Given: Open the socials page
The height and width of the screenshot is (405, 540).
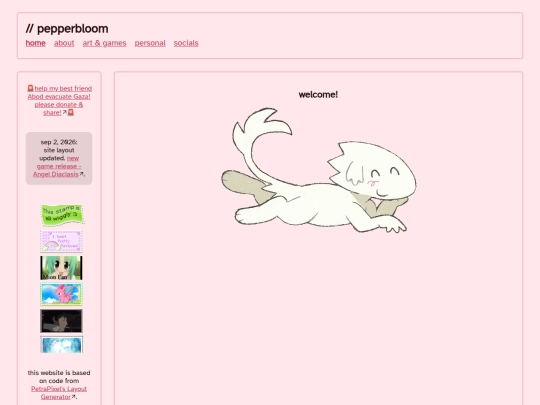Looking at the screenshot, I should pyautogui.click(x=186, y=43).
